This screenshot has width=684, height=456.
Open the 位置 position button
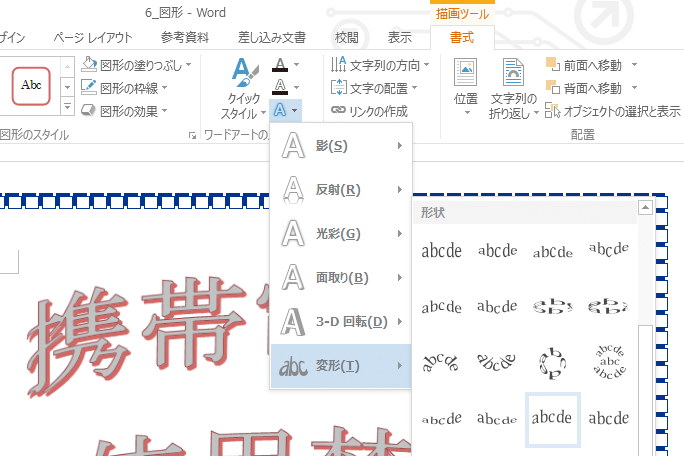point(466,87)
